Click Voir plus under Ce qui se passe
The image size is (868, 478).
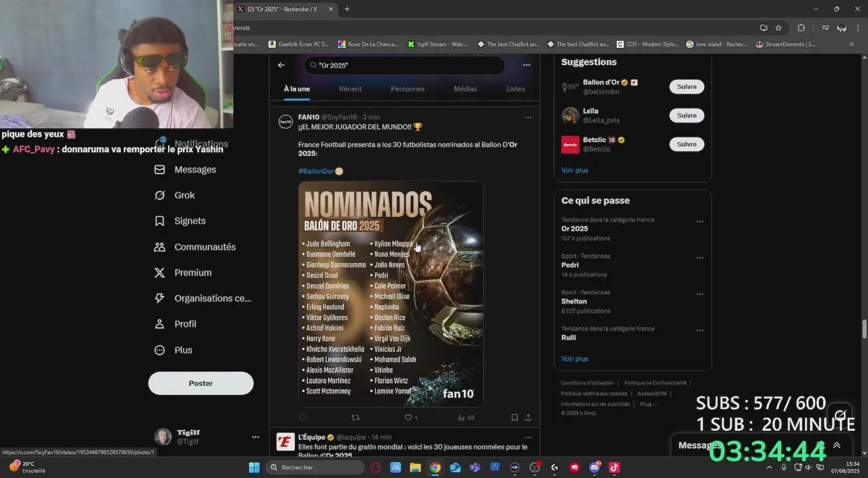pos(574,358)
